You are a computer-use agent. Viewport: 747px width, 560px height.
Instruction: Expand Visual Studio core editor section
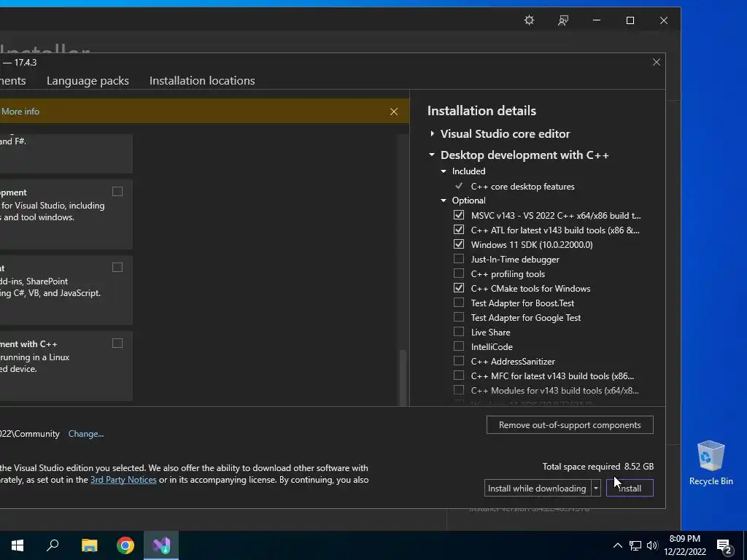tap(432, 134)
